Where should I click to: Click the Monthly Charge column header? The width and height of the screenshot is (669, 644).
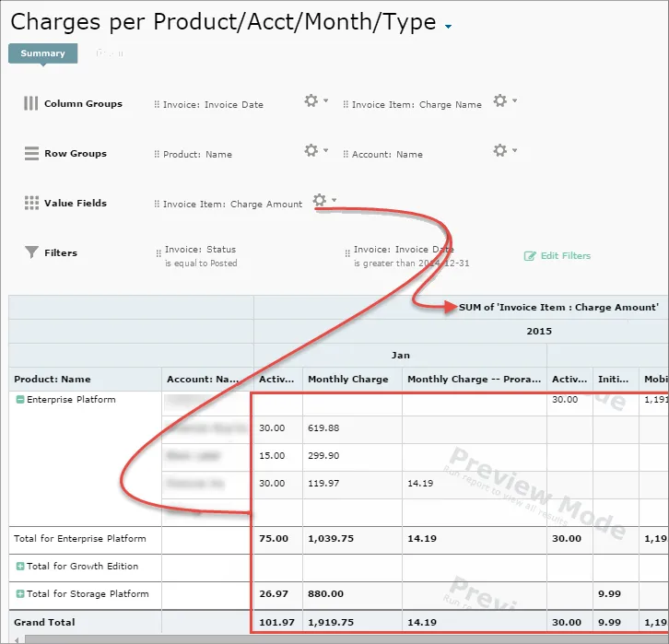pyautogui.click(x=352, y=380)
